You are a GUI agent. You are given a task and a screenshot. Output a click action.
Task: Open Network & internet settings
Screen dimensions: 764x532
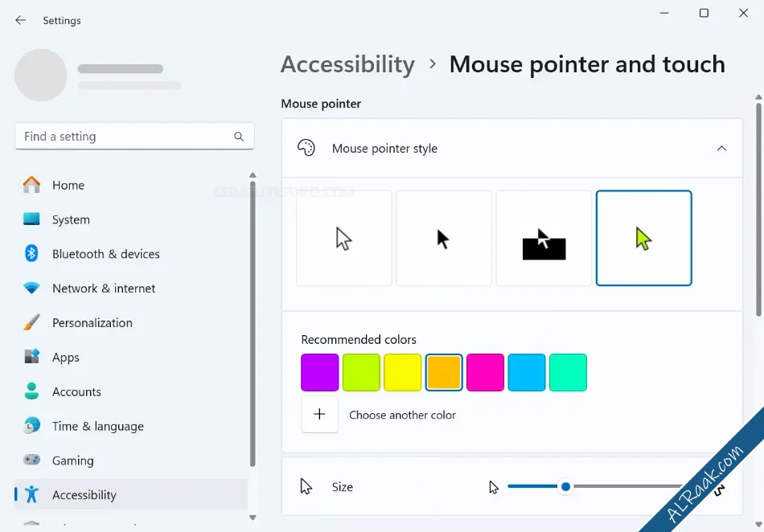132,289
